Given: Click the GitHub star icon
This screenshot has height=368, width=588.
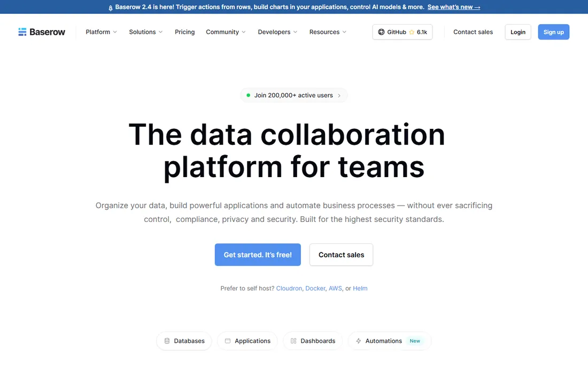Looking at the screenshot, I should point(412,32).
